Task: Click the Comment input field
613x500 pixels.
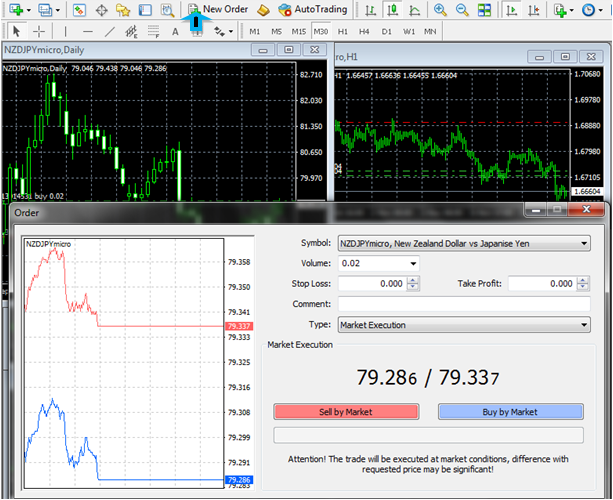Action: (x=464, y=304)
